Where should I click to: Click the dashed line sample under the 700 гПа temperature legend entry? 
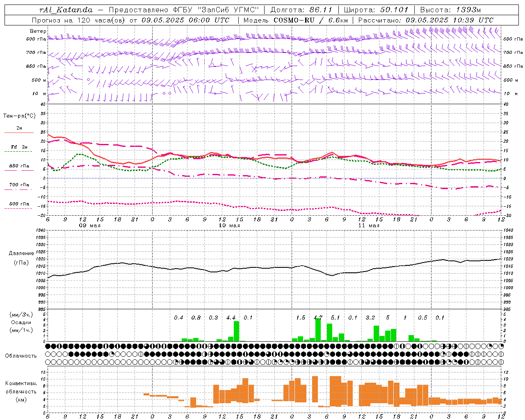pos(19,189)
